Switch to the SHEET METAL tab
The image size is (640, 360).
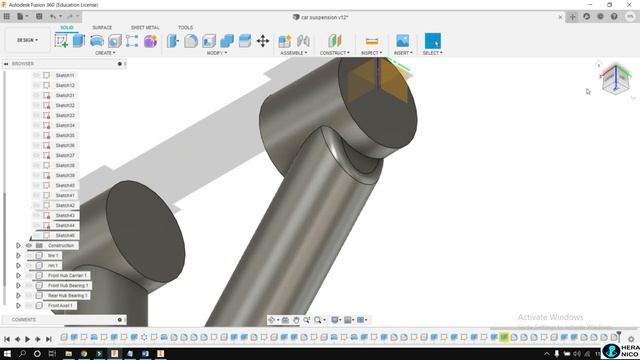click(145, 27)
